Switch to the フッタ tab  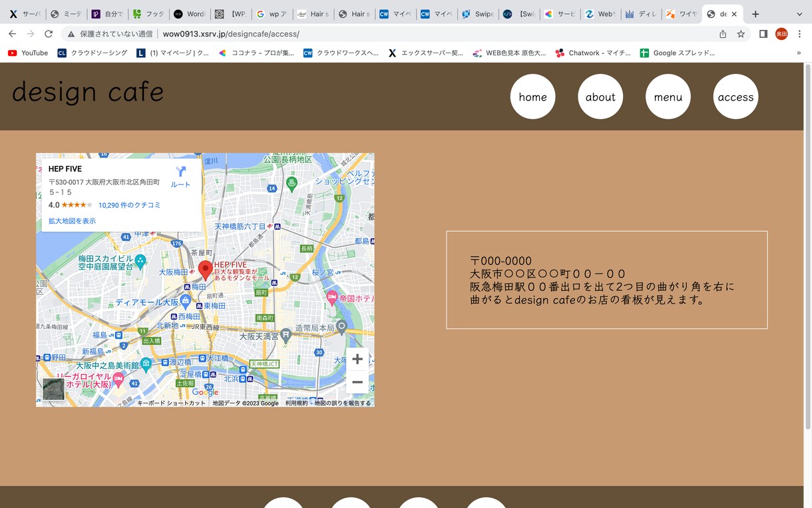point(148,14)
